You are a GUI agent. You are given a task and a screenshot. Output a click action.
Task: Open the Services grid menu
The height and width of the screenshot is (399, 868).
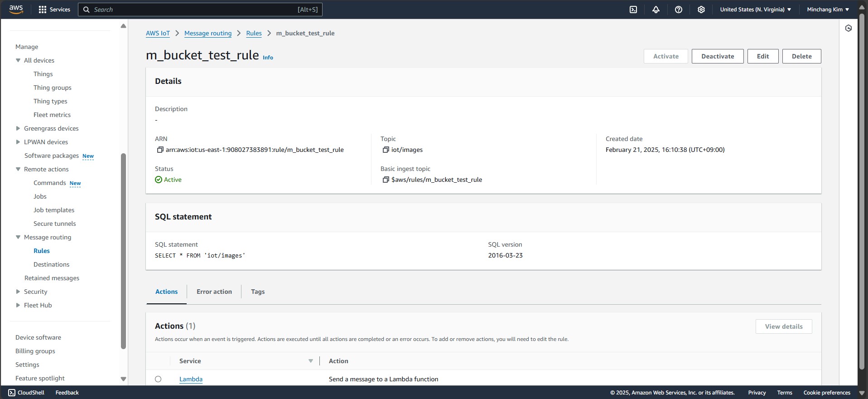54,10
